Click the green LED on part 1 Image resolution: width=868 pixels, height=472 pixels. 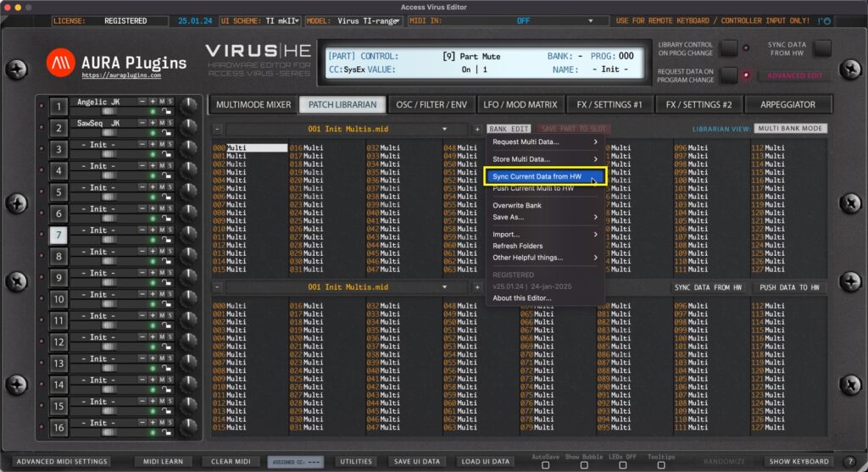153,112
